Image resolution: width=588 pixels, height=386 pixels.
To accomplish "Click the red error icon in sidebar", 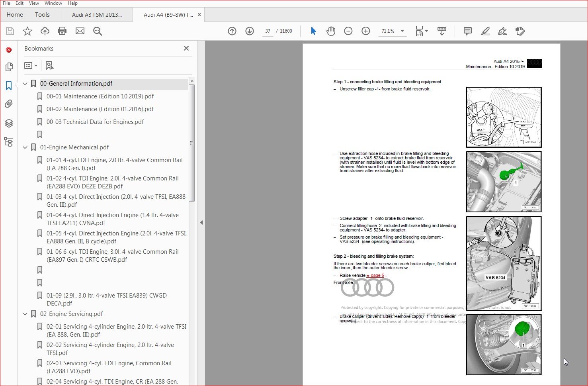I will pyautogui.click(x=9, y=50).
